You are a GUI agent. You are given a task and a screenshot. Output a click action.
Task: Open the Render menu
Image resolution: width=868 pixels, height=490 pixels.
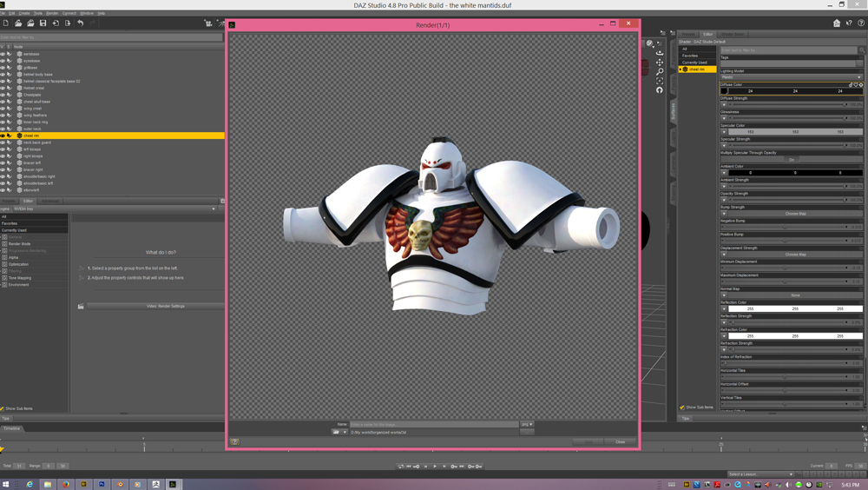coord(52,13)
